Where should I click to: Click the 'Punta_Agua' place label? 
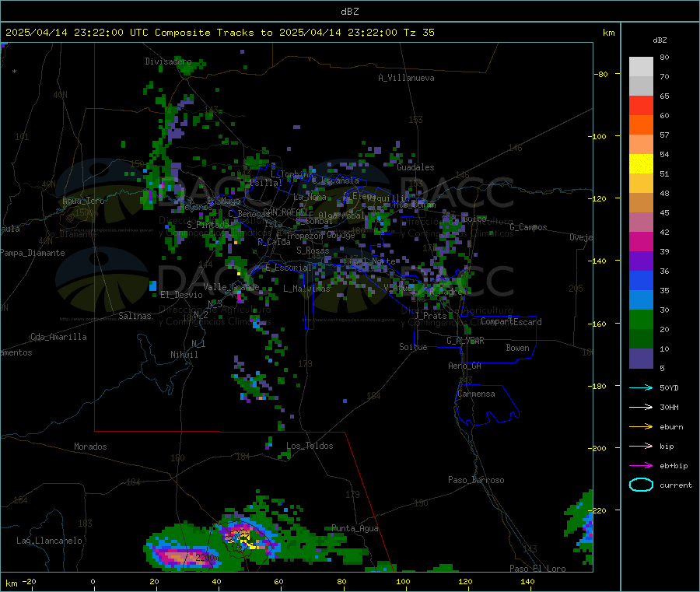(355, 528)
